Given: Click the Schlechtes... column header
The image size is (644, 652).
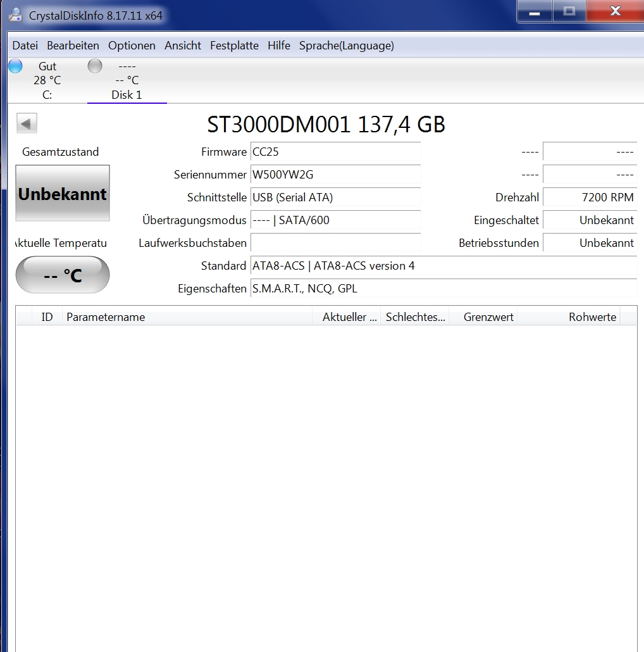Looking at the screenshot, I should coord(414,317).
